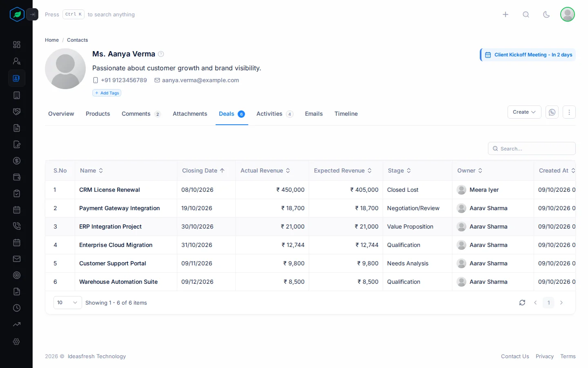Open the Privacy footer link
The image size is (588, 368).
tap(545, 357)
